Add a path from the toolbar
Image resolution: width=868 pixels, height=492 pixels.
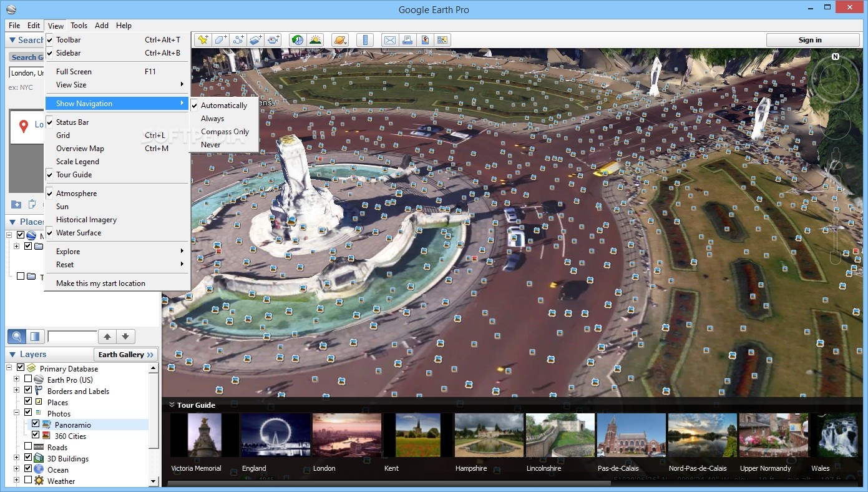pos(238,40)
